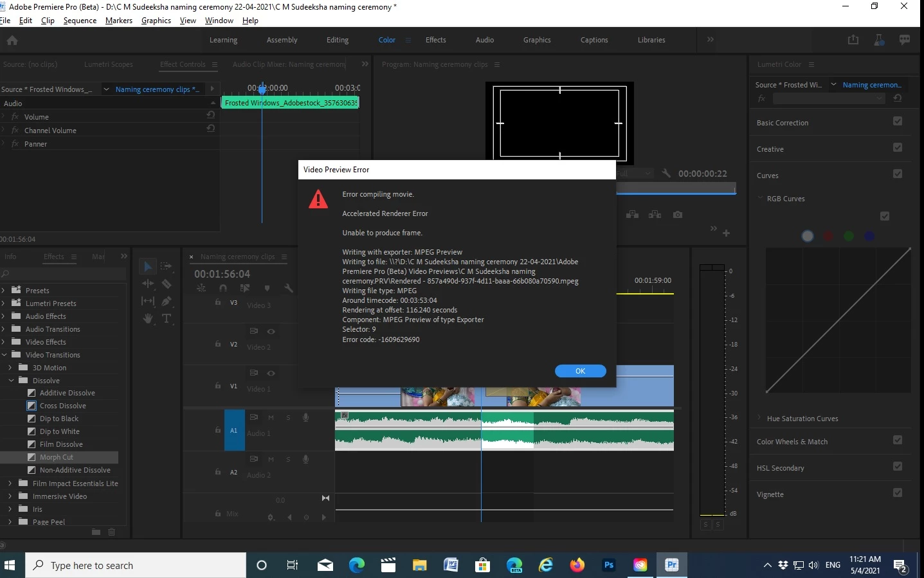Image resolution: width=924 pixels, height=578 pixels.
Task: Select the red channel curve swatch
Action: (828, 236)
